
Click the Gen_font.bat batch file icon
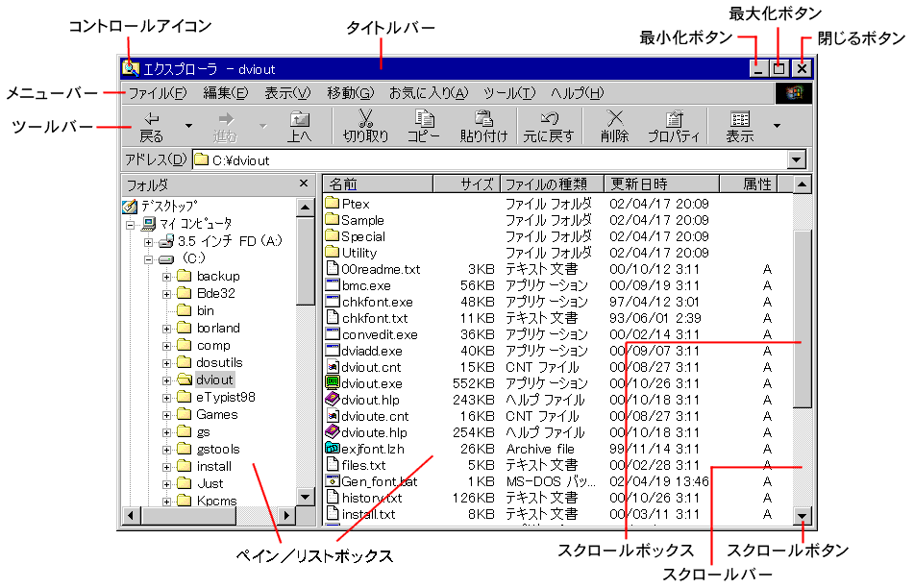333,480
